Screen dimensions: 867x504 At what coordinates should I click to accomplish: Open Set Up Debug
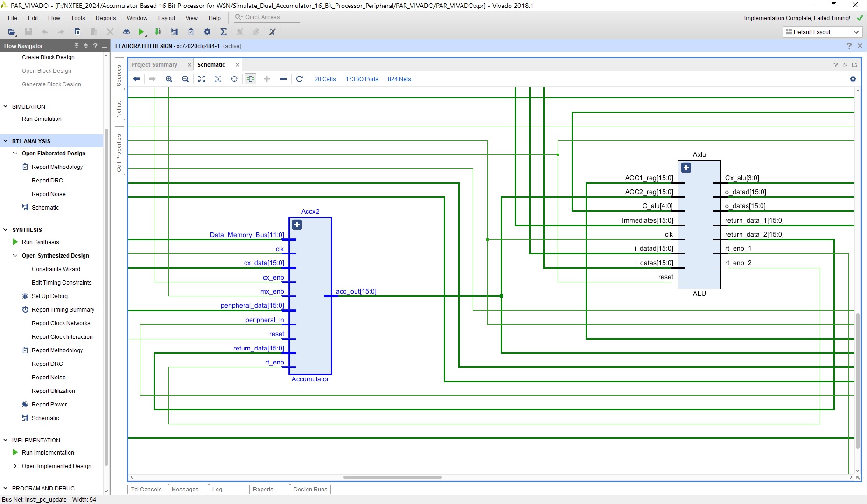pyautogui.click(x=49, y=296)
